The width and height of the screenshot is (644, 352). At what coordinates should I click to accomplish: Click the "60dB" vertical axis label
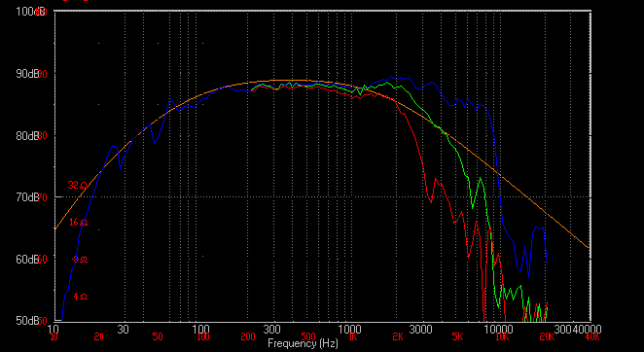[x=27, y=260]
